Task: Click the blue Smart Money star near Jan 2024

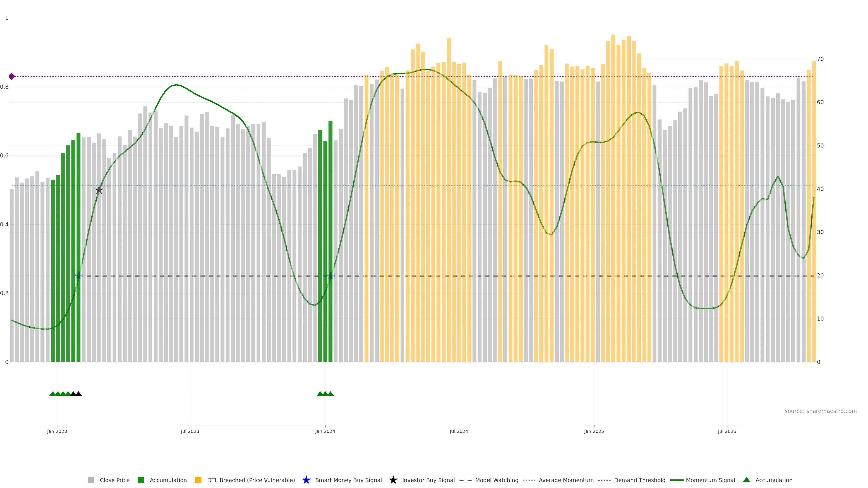Action: tap(330, 276)
